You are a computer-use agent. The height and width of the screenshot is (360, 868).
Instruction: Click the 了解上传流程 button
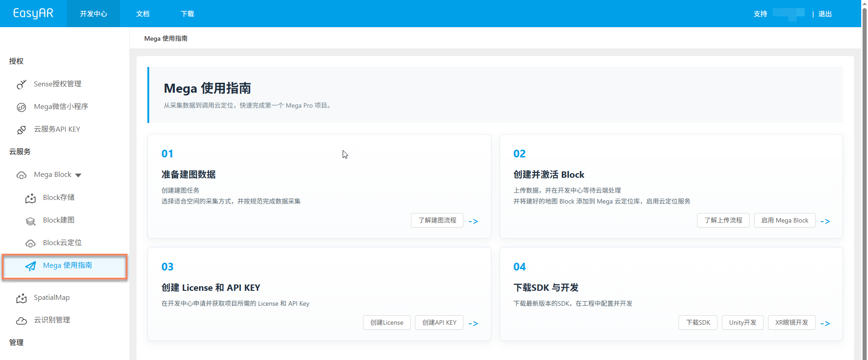(723, 220)
